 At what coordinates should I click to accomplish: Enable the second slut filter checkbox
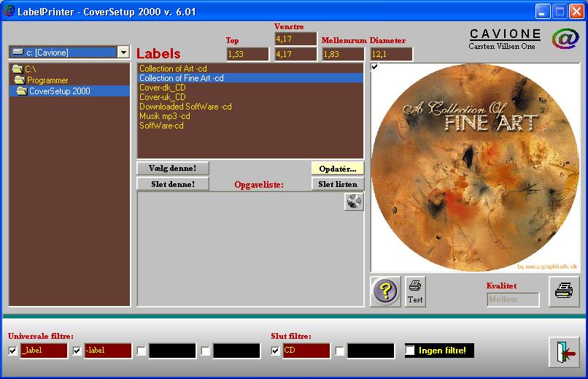pyautogui.click(x=339, y=351)
